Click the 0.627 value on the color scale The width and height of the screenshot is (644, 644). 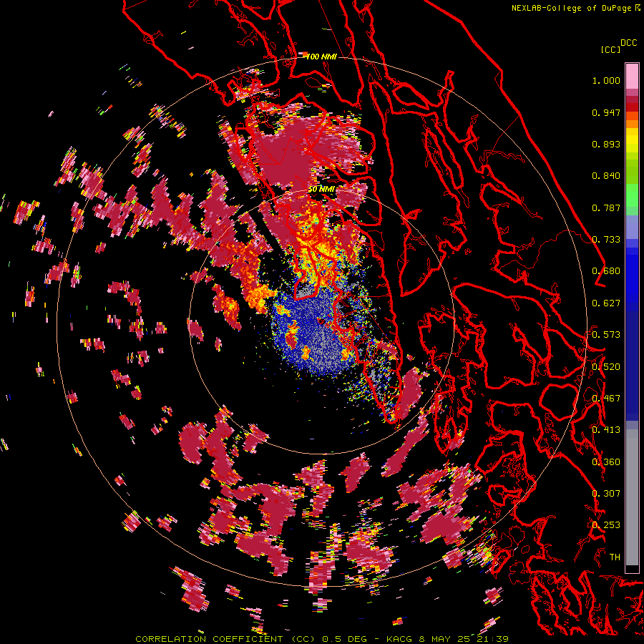(606, 303)
